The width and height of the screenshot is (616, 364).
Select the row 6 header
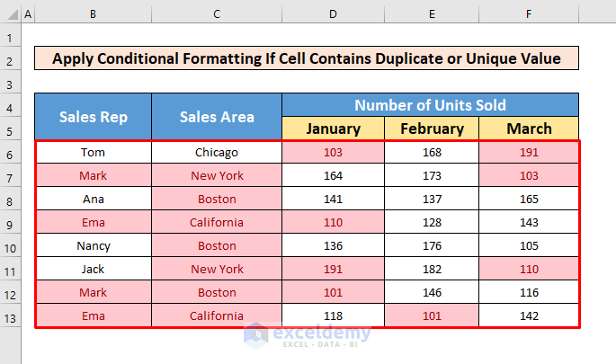[9, 153]
